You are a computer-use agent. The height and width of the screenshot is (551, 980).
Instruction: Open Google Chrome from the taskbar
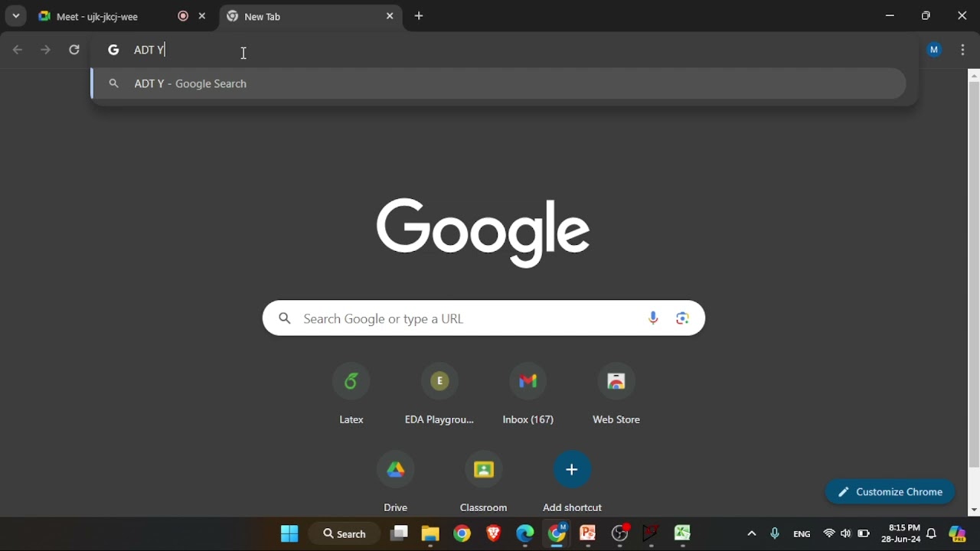(x=462, y=534)
